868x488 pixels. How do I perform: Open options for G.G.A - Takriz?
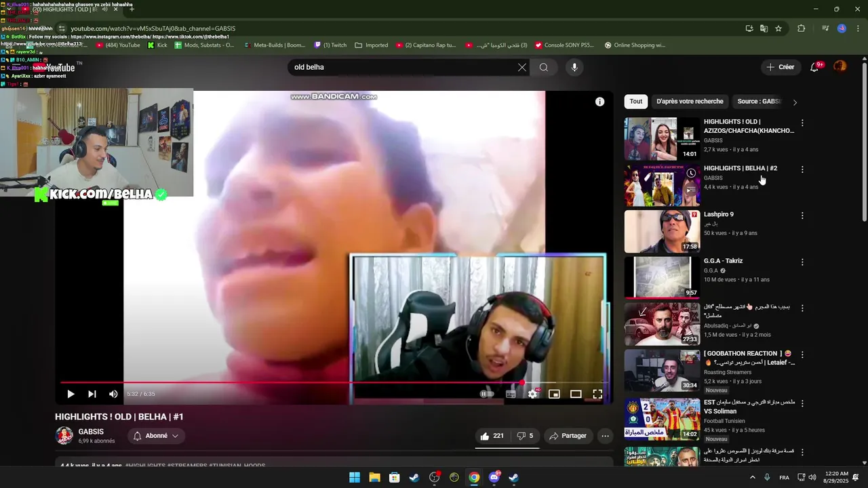click(802, 262)
